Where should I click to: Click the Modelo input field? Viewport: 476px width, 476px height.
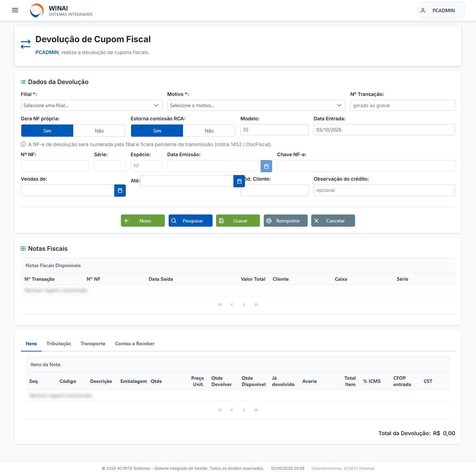coord(275,130)
